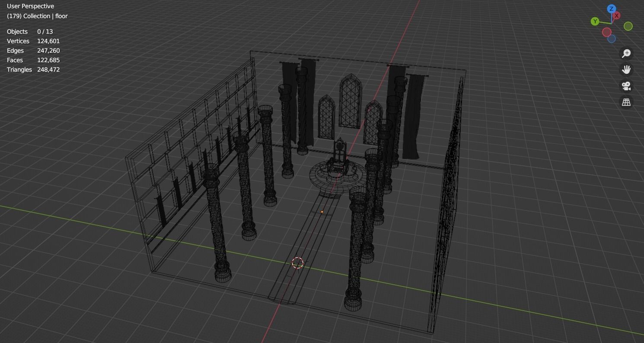Click the blue Z axis on navigation gizmo

[611, 9]
